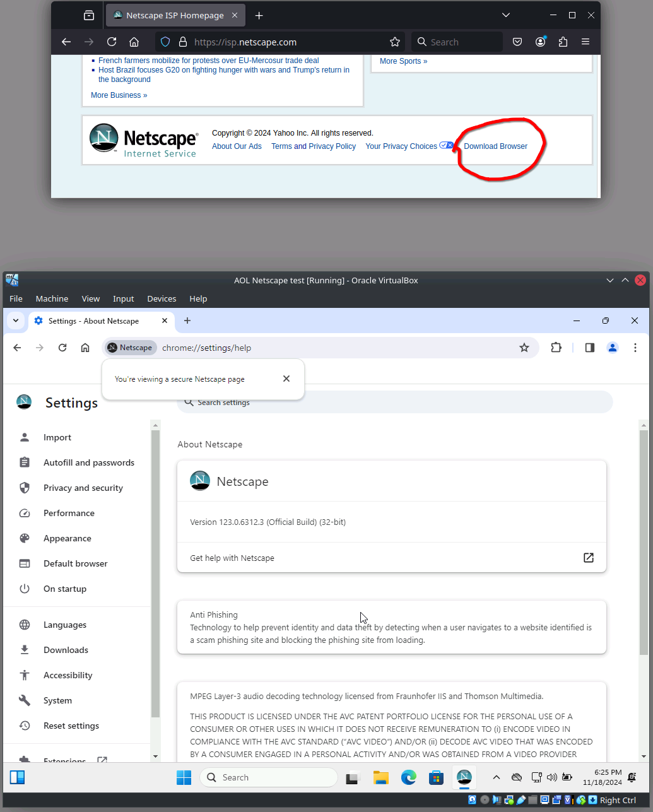Click the Windows Start button in taskbar
This screenshot has height=812, width=653.
coord(184,777)
